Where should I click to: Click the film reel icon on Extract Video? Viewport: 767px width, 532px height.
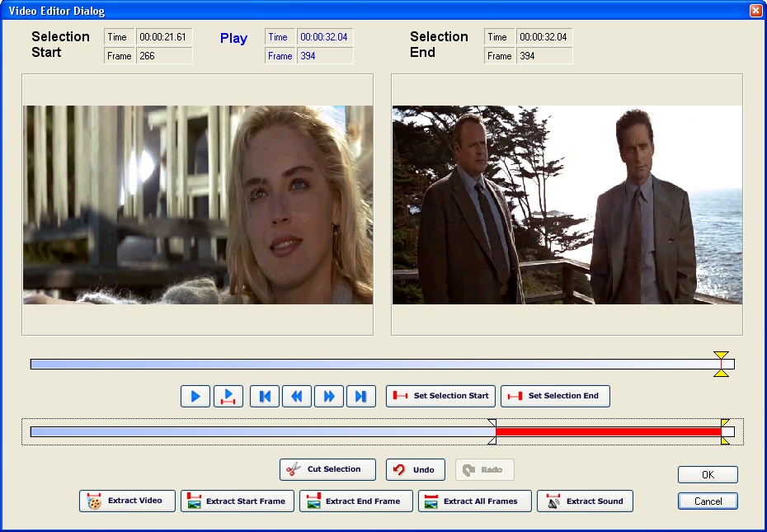click(92, 501)
